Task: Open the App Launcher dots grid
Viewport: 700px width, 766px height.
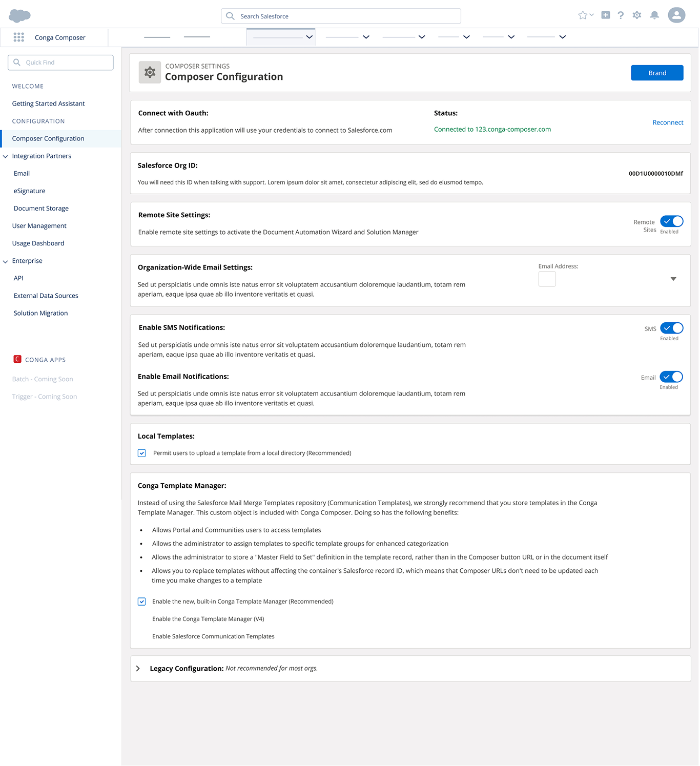Action: 19,37
